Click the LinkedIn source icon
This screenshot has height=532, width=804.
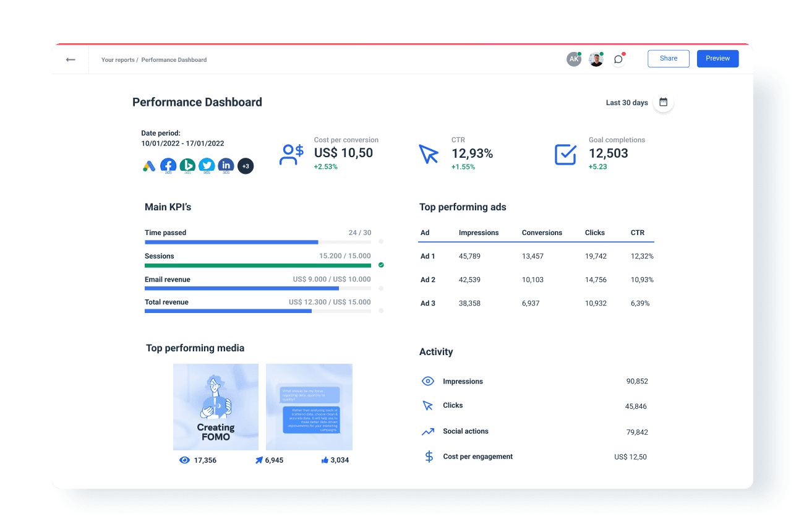(x=226, y=165)
